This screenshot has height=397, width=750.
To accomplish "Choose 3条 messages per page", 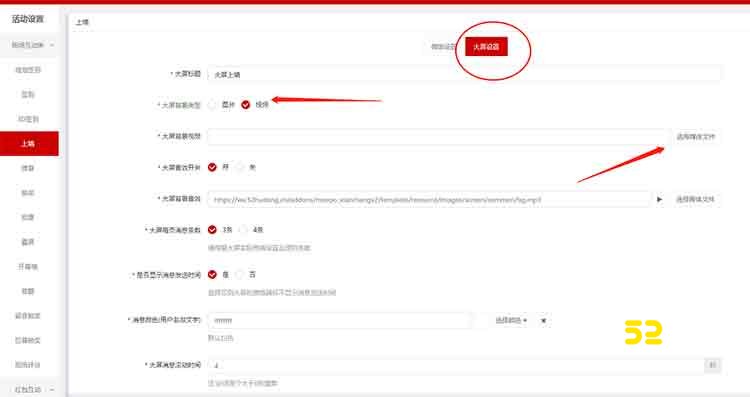I will tap(212, 230).
